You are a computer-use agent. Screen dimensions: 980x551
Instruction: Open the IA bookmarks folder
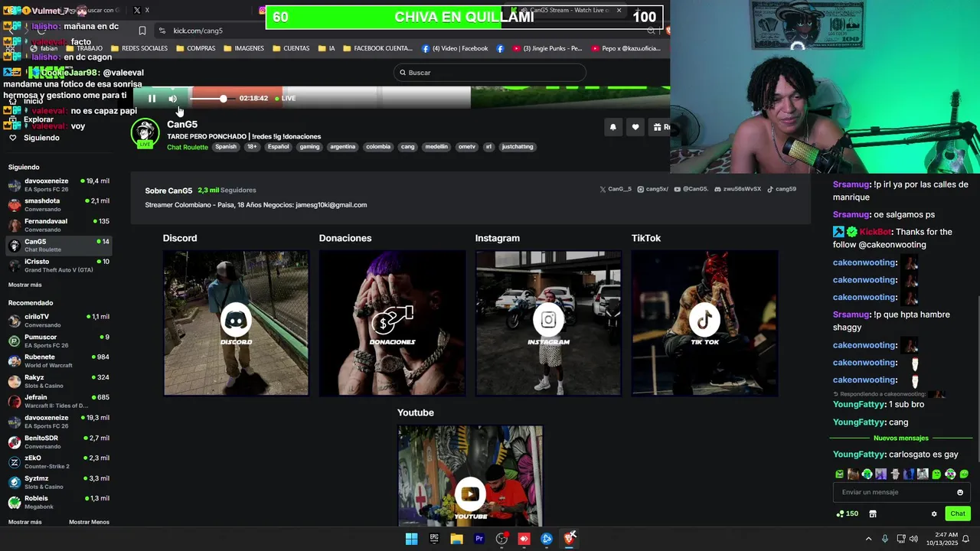[x=326, y=48]
